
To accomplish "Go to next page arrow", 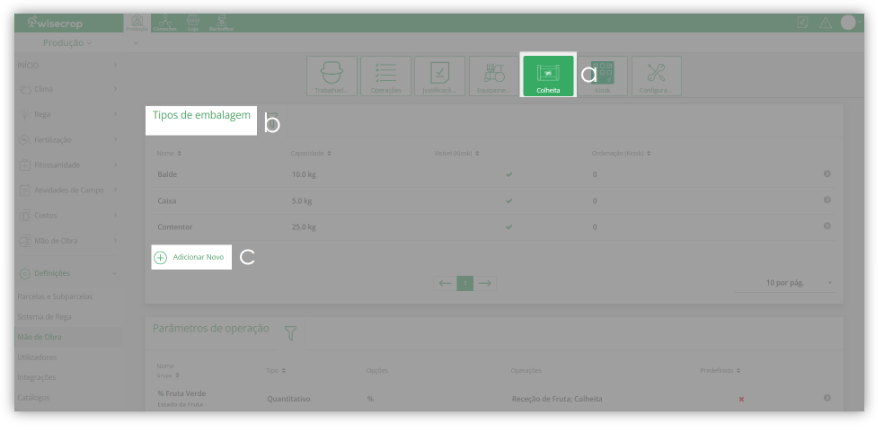I will 485,283.
